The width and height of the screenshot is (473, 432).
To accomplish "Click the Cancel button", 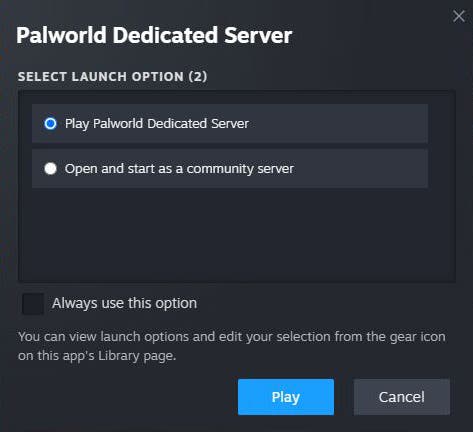I will [402, 397].
